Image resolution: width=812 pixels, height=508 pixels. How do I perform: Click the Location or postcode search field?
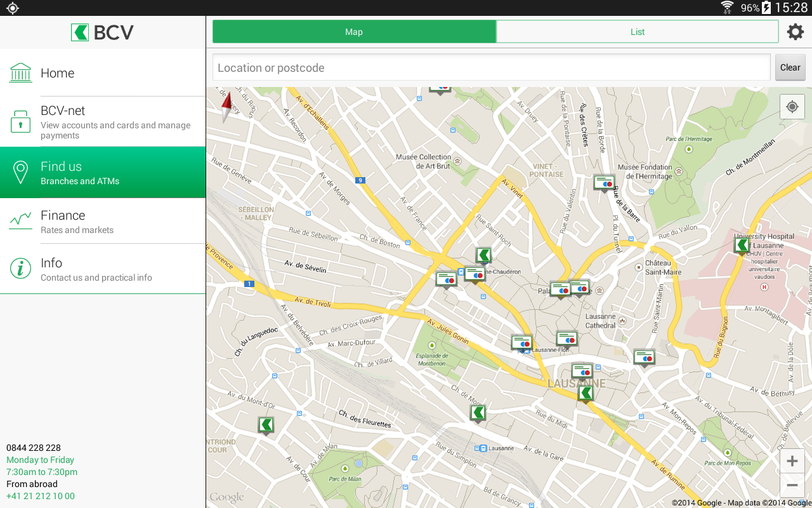444,67
